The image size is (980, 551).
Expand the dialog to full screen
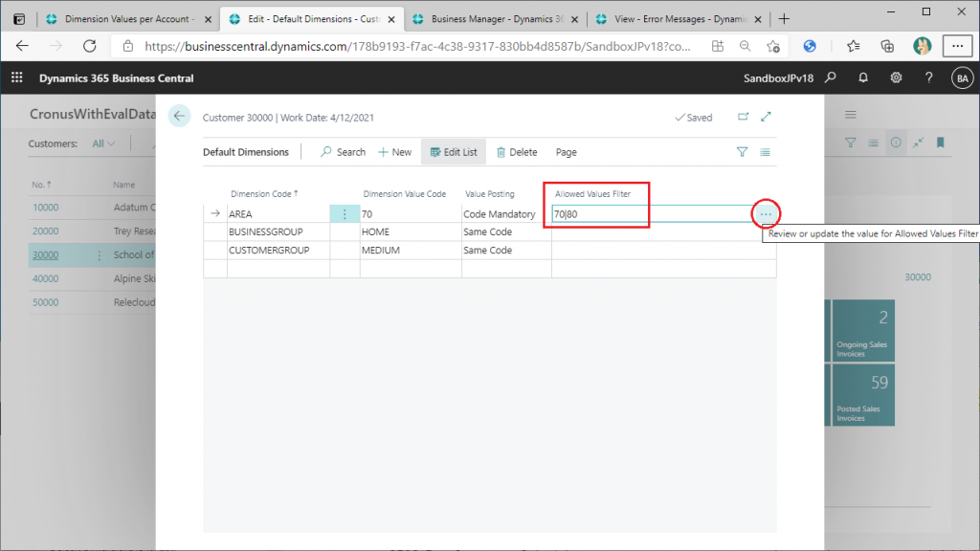[x=767, y=117]
